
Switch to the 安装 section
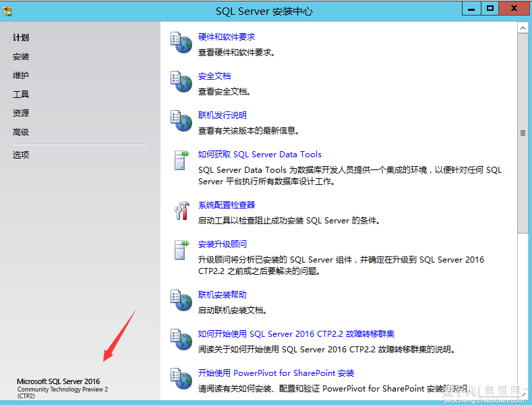click(21, 57)
